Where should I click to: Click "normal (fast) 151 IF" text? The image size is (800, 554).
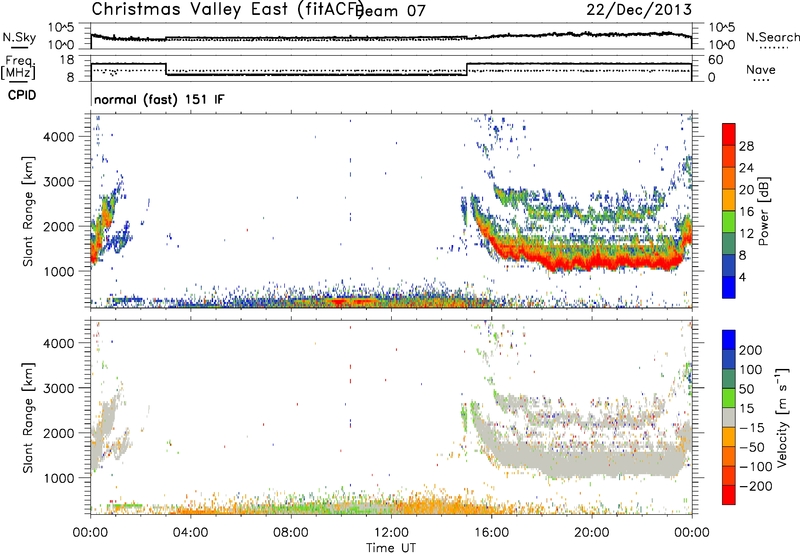coord(159,99)
